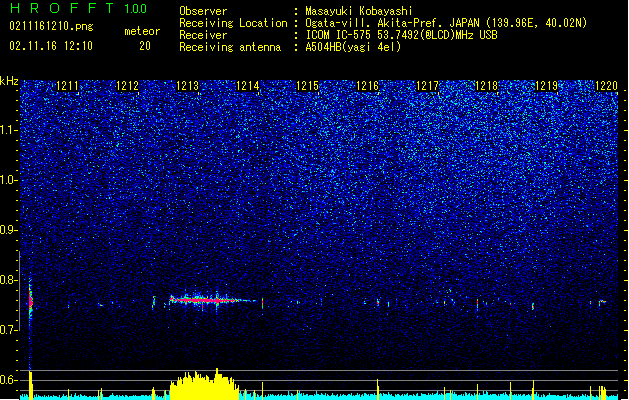Click the 1219 time marker

pos(546,86)
